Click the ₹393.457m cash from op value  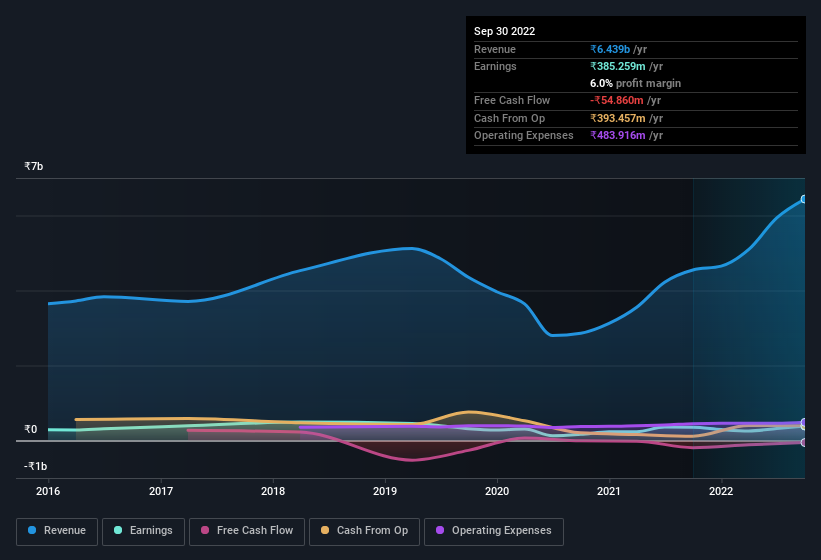click(x=617, y=118)
